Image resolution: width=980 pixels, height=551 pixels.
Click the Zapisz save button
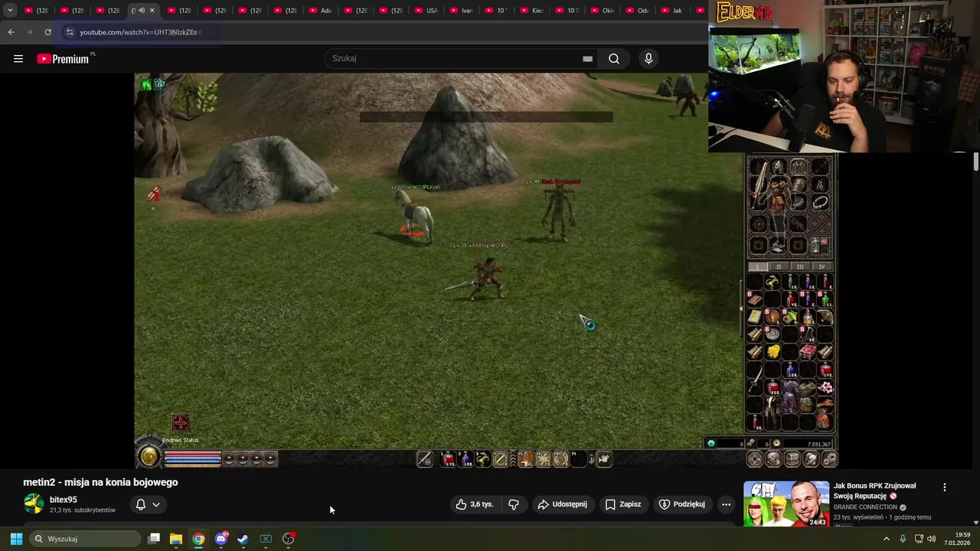click(622, 504)
